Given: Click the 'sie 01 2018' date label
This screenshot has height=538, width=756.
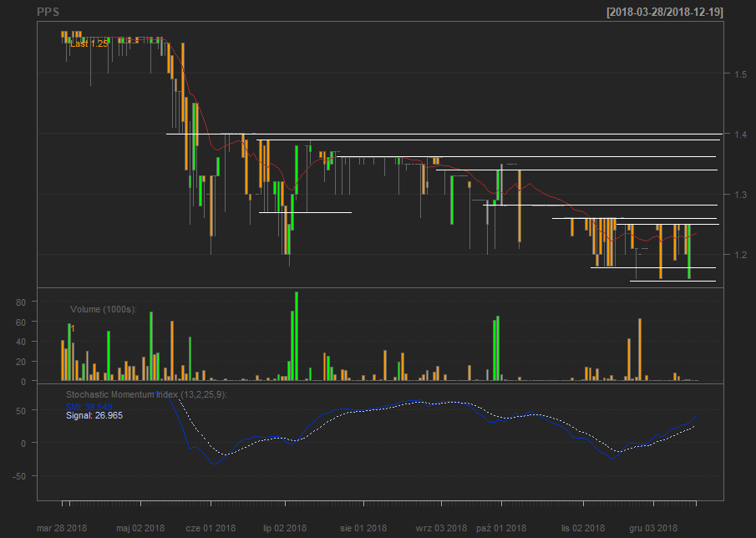Looking at the screenshot, I should pyautogui.click(x=363, y=528).
